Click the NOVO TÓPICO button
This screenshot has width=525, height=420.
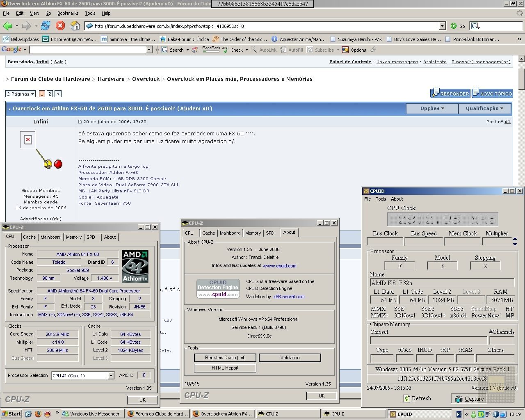(492, 93)
